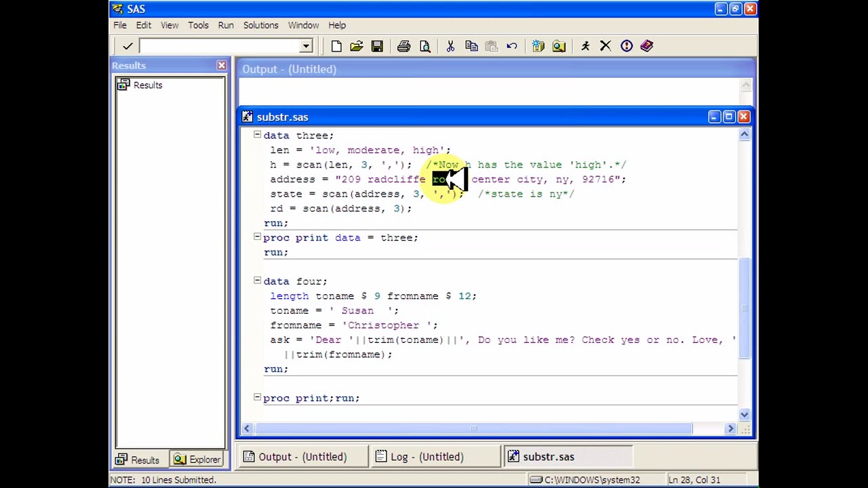Click the line 'rd = scan(address, 3);'
Viewport: 868px width, 488px height.
click(x=340, y=209)
